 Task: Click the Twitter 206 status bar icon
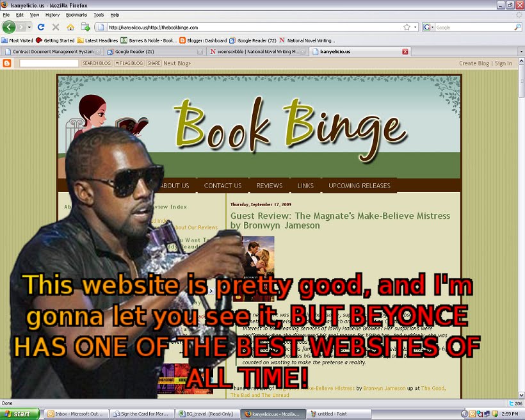(515, 403)
